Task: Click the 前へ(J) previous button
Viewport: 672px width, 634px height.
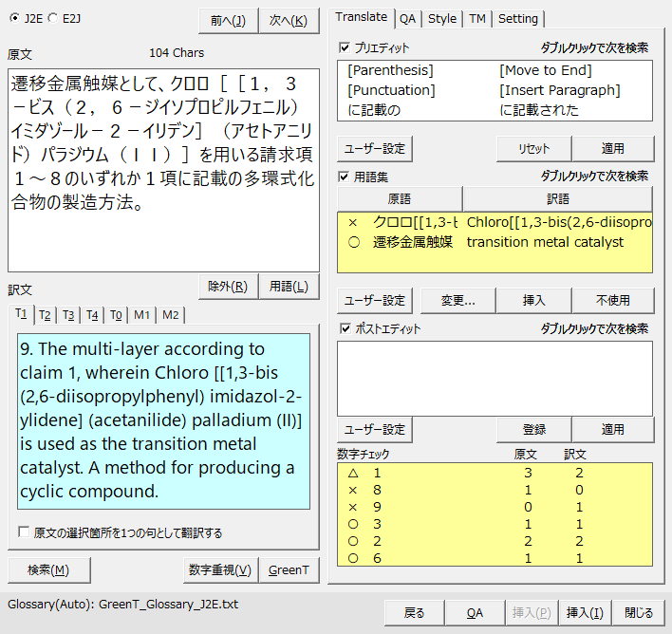Action: pyautogui.click(x=228, y=21)
